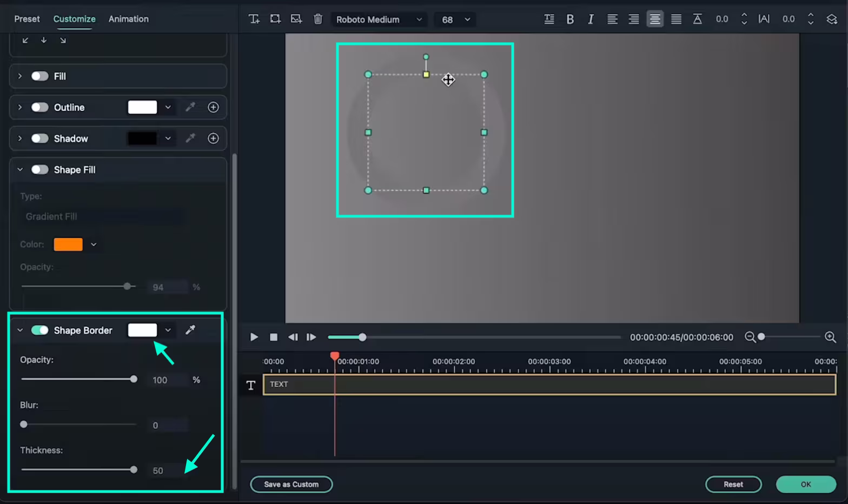Pick Shape Border color with eyedropper

190,330
